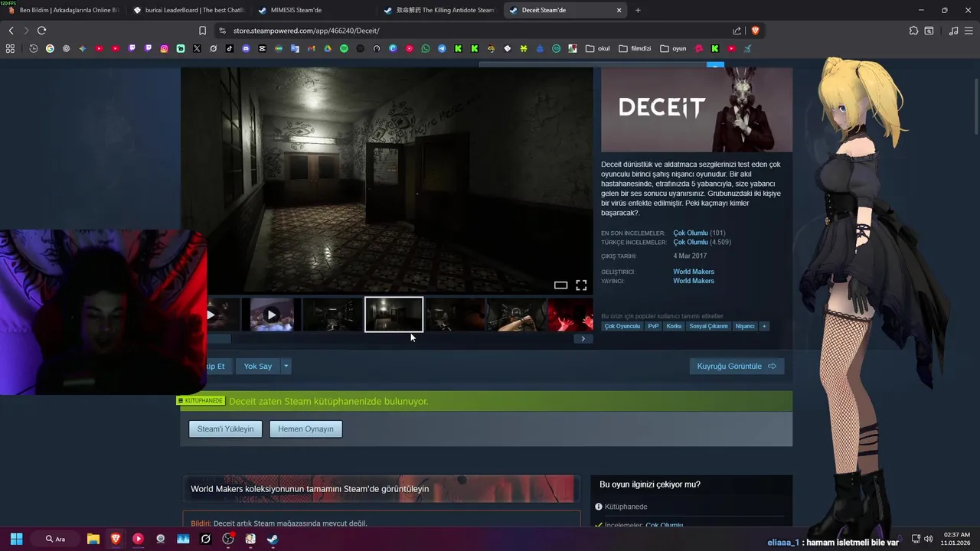Switch media viewer to theater mode

point(560,285)
